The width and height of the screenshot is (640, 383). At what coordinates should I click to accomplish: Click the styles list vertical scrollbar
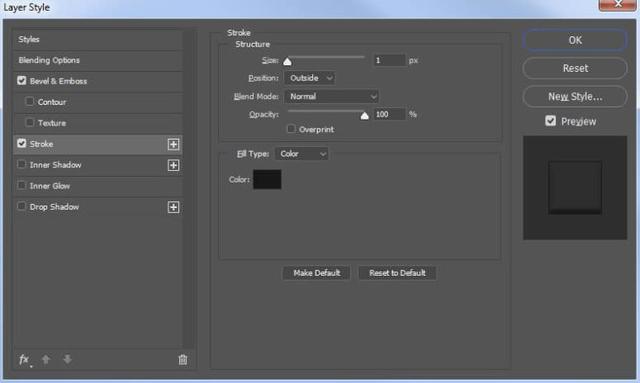pos(188,188)
